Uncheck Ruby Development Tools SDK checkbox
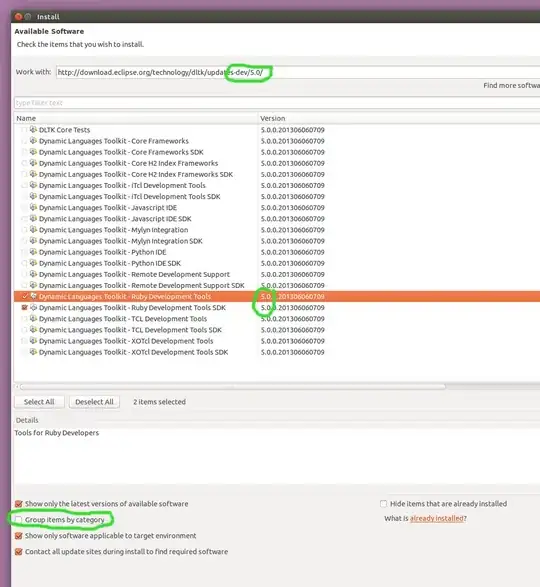Viewport: 540px width, 587px height. (25, 308)
